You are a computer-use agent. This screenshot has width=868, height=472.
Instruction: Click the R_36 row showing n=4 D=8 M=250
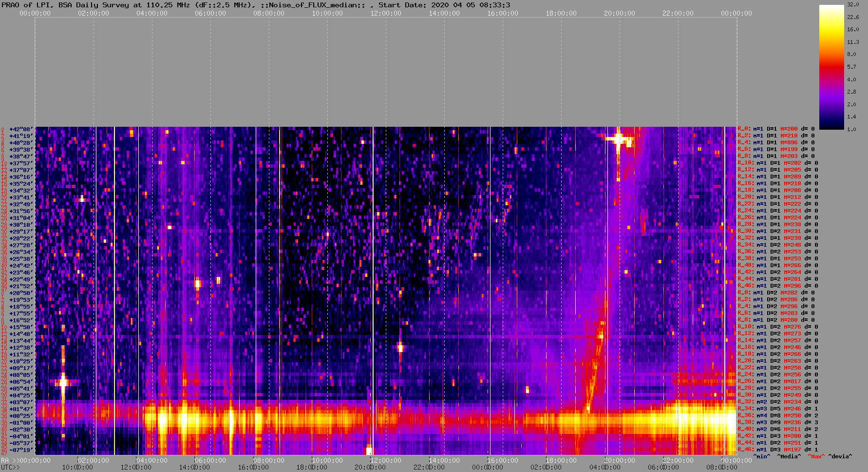pos(777,415)
